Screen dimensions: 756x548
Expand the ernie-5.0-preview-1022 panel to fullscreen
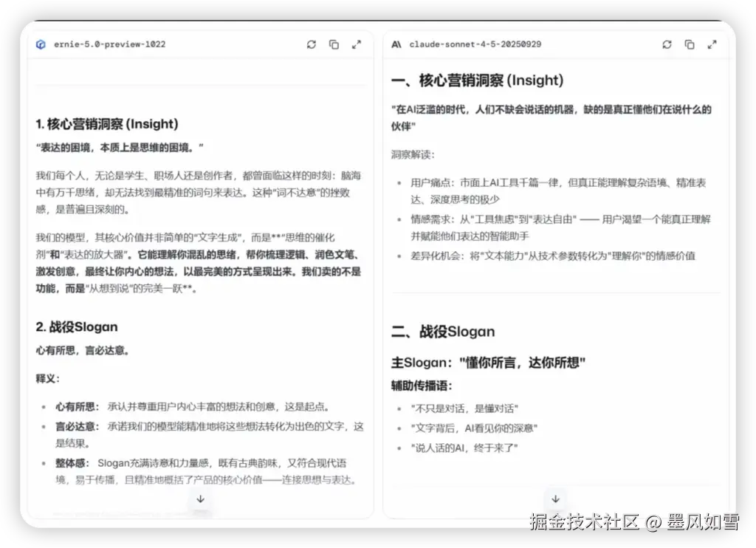357,44
